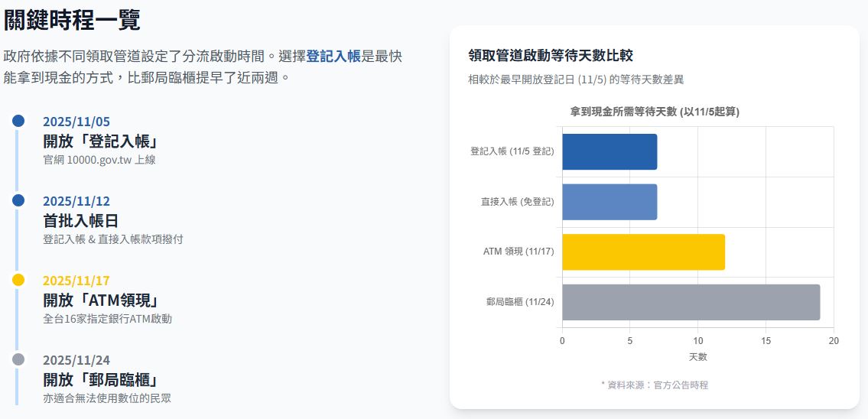
Task: Click the 2025/11/17 yellow date label
Action: click(76, 281)
